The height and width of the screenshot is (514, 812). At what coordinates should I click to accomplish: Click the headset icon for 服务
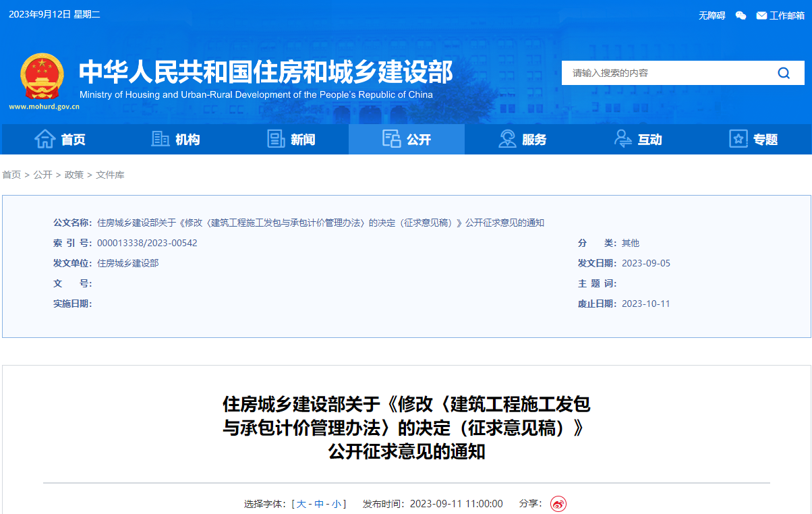pos(507,139)
